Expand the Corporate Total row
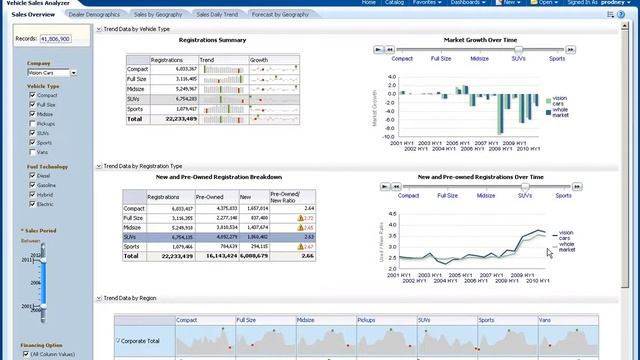This screenshot has height=360, width=640. tap(118, 341)
